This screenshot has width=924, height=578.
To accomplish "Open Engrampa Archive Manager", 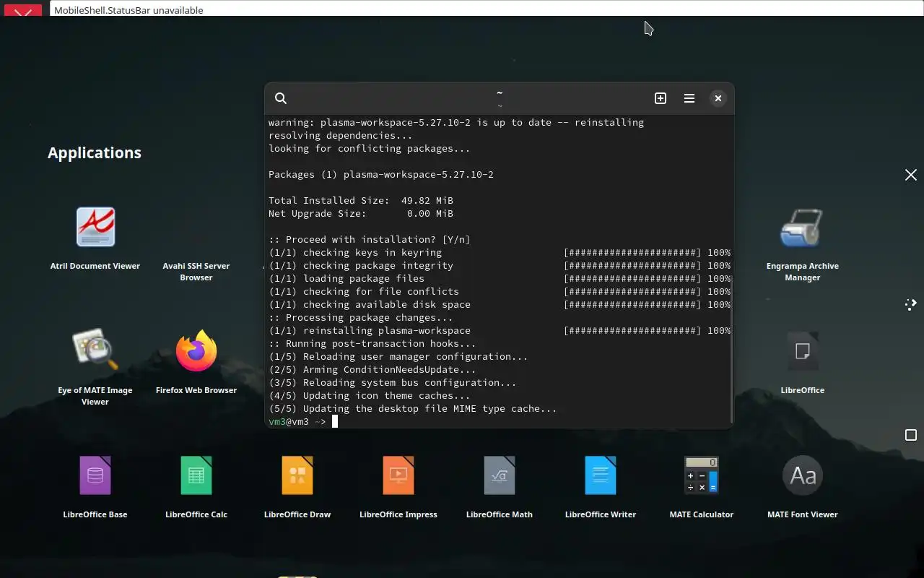I will pyautogui.click(x=802, y=245).
